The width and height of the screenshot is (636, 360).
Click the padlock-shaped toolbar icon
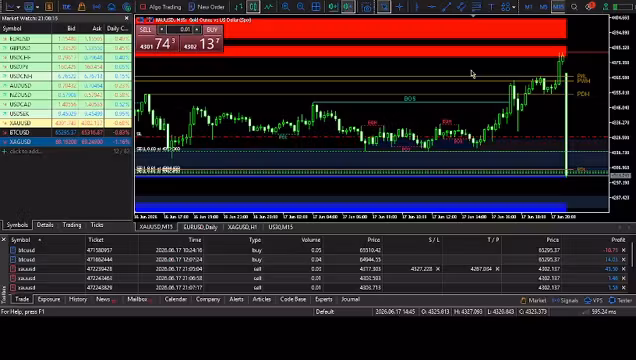(x=82, y=7)
